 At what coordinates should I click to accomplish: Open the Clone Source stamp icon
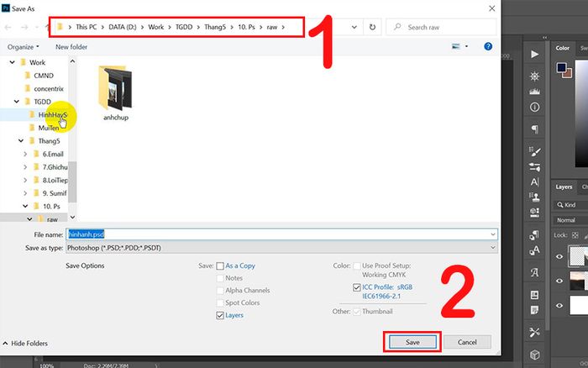pyautogui.click(x=534, y=197)
